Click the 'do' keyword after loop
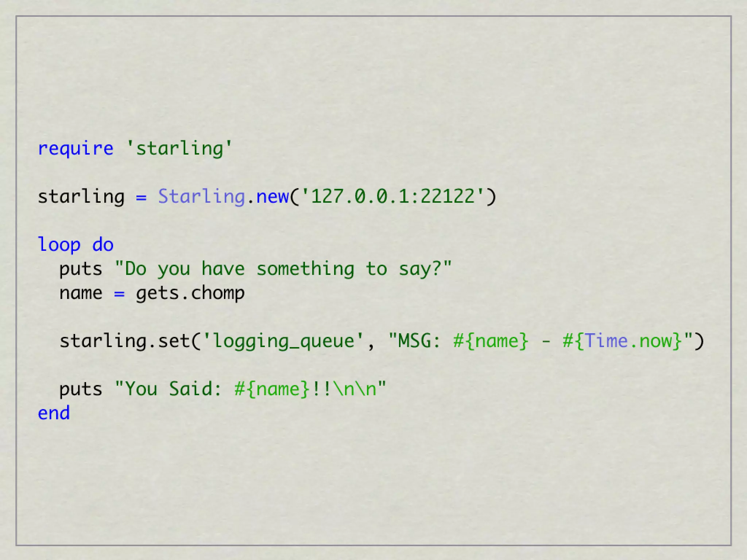The image size is (747, 560). (x=103, y=245)
